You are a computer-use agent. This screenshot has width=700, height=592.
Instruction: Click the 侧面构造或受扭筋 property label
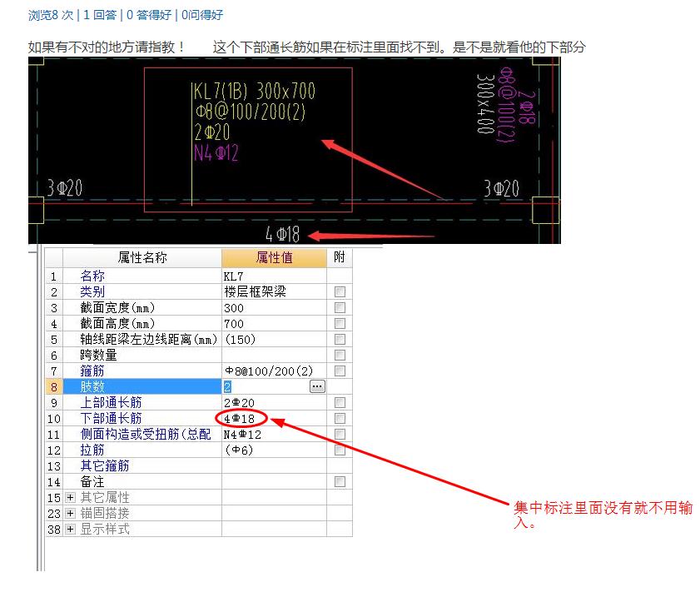click(146, 435)
